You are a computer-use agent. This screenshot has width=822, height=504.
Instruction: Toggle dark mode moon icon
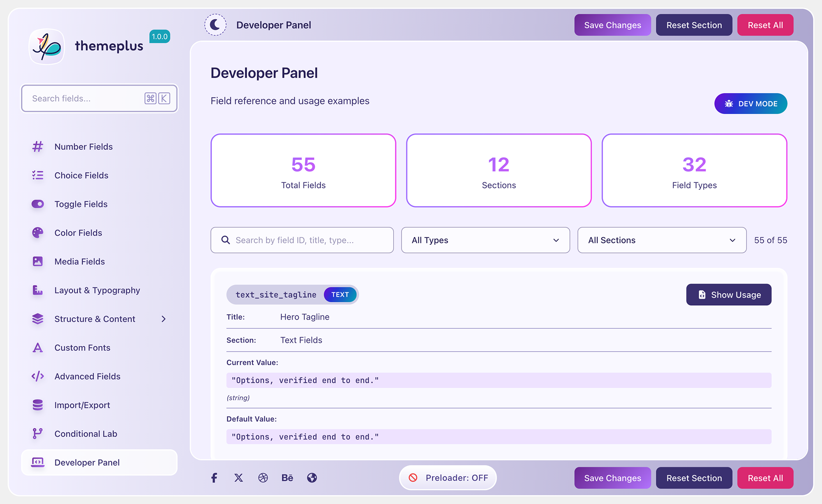[x=215, y=25]
